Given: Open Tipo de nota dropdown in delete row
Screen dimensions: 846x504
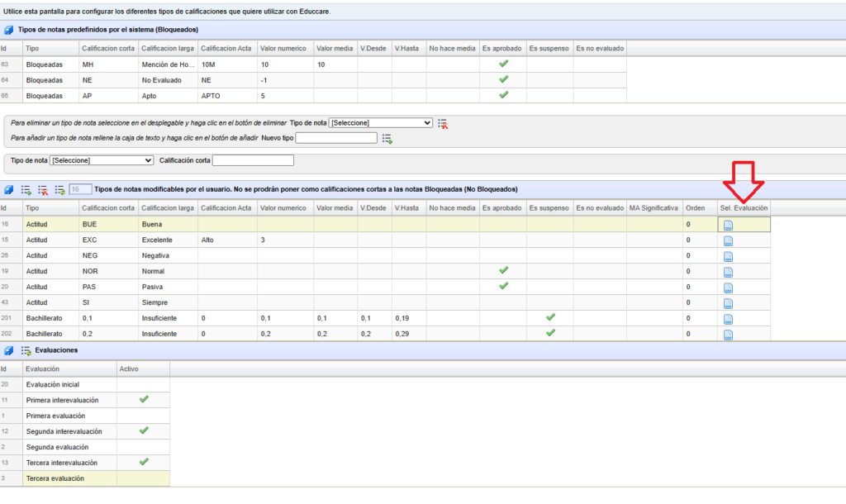Looking at the screenshot, I should (380, 123).
